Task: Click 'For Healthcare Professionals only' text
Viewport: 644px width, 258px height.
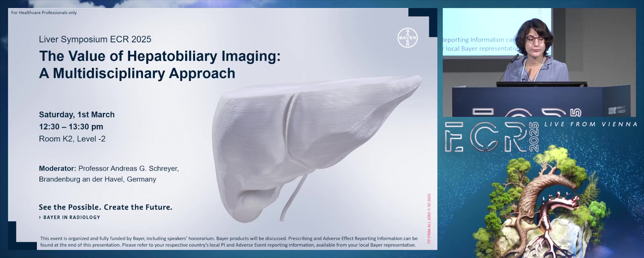Action: (44, 13)
